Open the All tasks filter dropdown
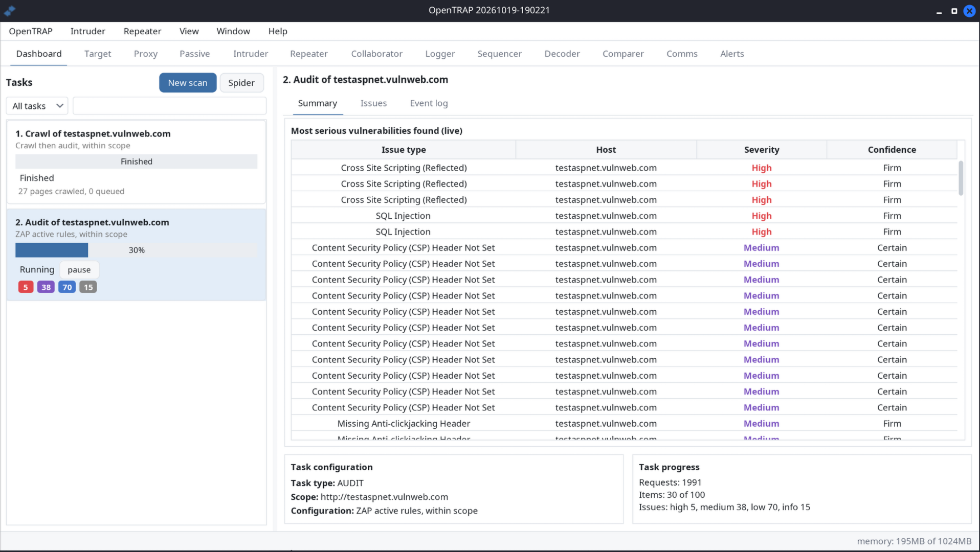The width and height of the screenshot is (980, 552). [37, 106]
